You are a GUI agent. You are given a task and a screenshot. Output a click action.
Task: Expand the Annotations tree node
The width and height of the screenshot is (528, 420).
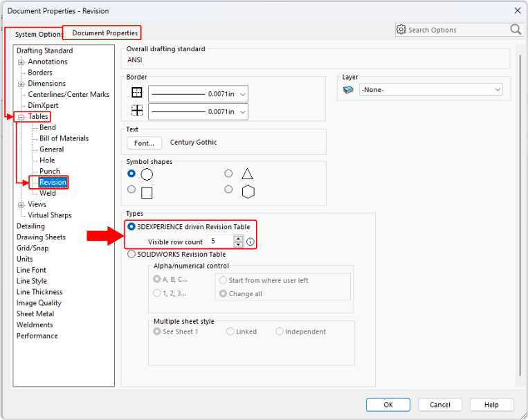tap(21, 62)
